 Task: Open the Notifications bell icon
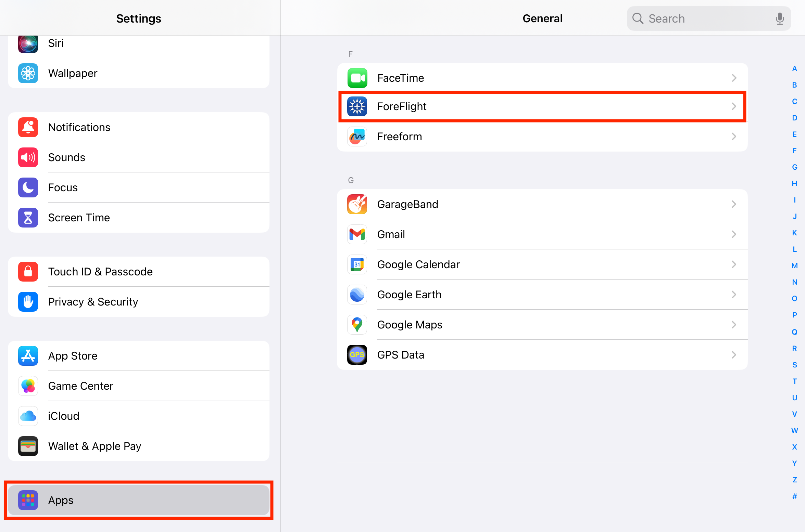click(28, 127)
